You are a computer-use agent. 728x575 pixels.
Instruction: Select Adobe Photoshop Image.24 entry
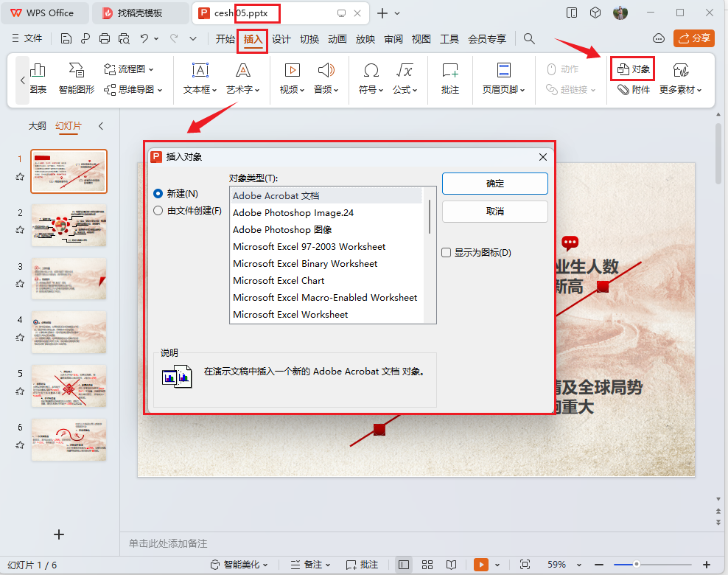tap(326, 213)
